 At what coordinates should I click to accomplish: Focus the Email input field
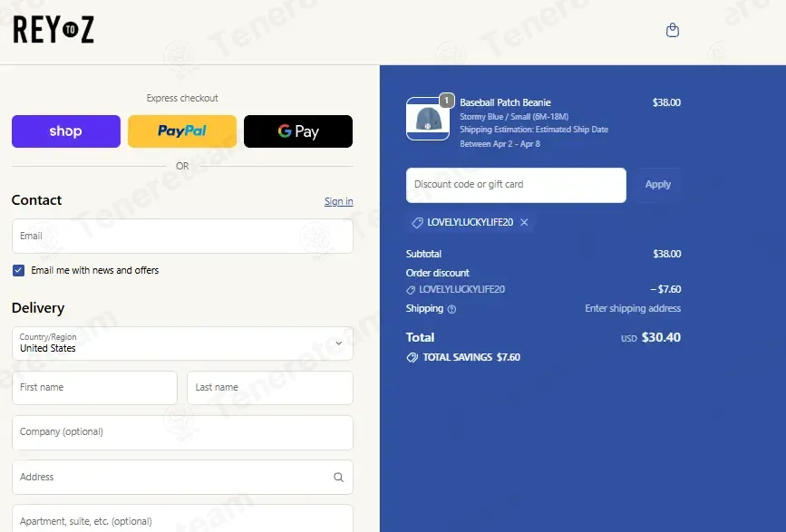182,236
